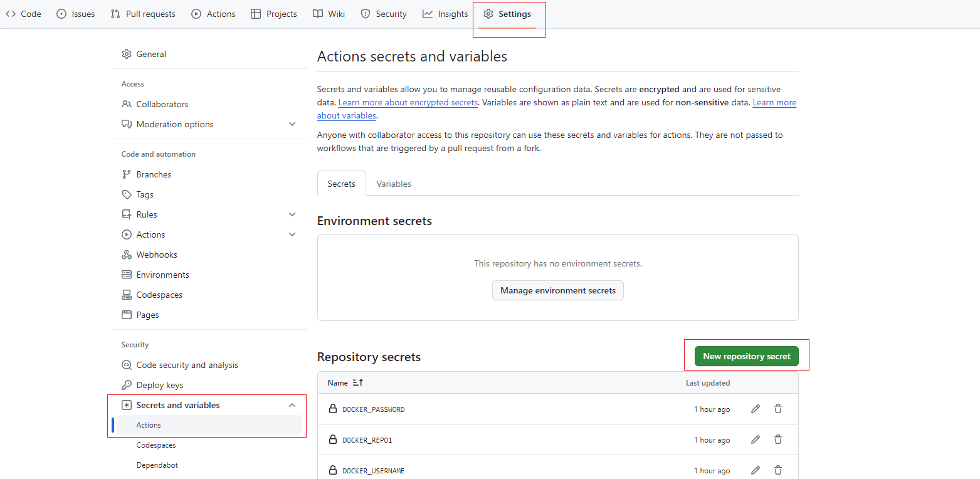Image resolution: width=980 pixels, height=479 pixels.
Task: Delete the DOCKER_USERNAME secret
Action: 778,470
